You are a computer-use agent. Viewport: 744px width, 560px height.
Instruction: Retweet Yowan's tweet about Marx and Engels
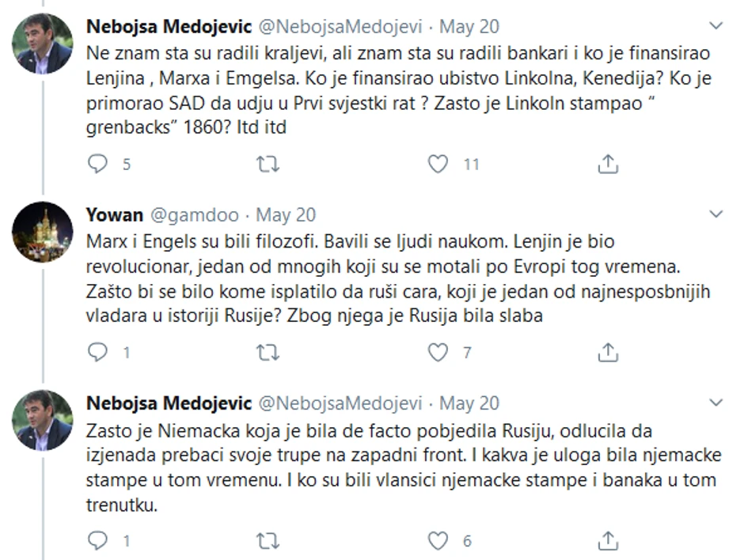pyautogui.click(x=268, y=353)
